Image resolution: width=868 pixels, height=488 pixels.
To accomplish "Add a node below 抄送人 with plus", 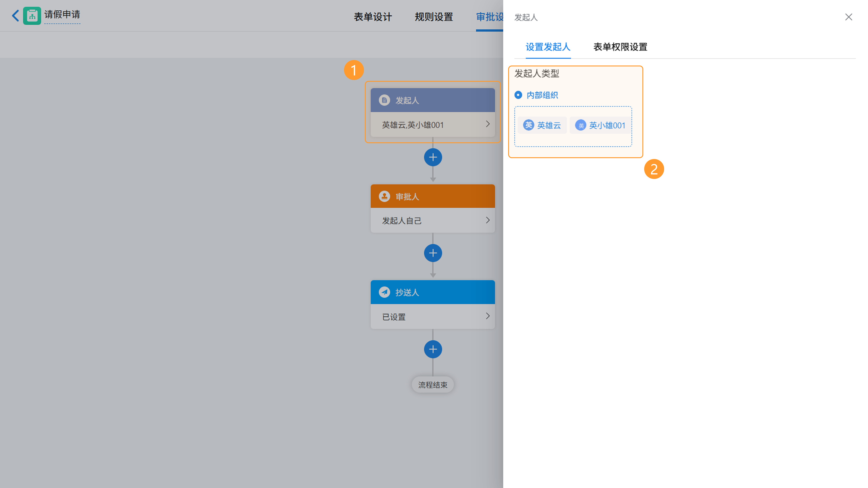I will 433,349.
